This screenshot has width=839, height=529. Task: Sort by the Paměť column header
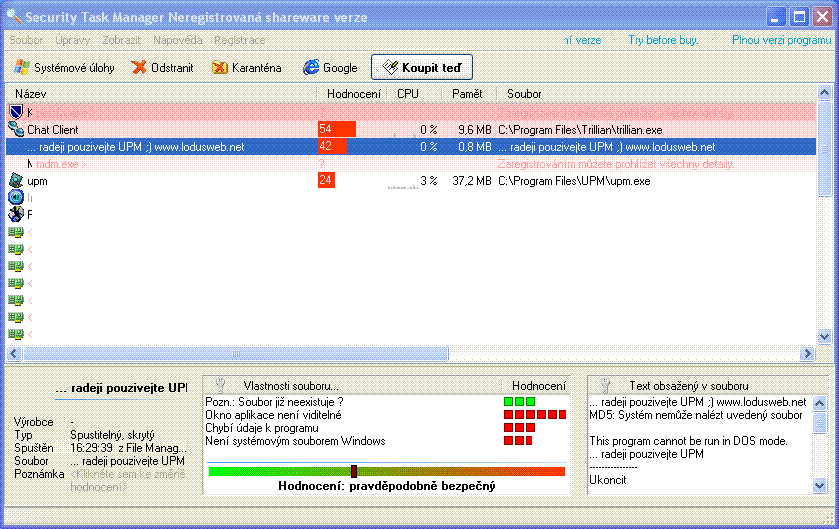[467, 94]
